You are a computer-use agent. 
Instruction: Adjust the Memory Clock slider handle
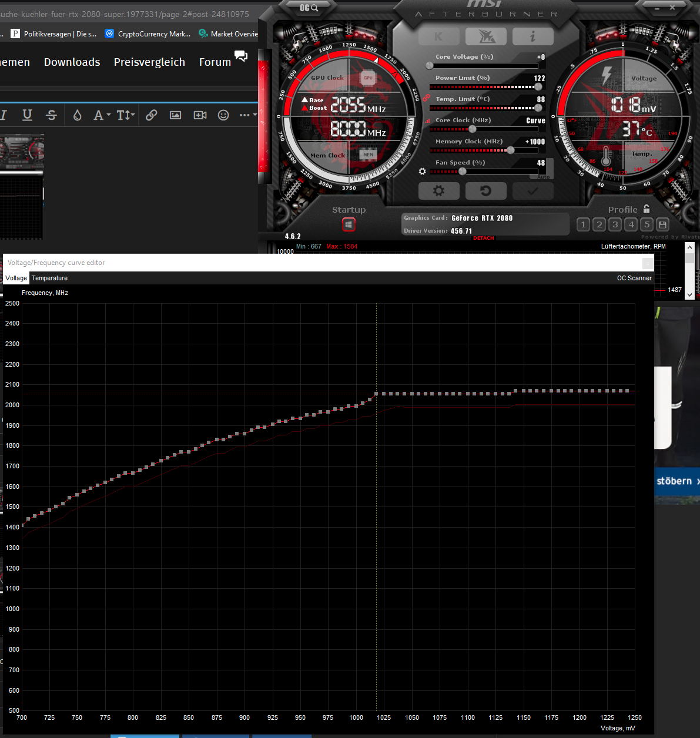511,150
